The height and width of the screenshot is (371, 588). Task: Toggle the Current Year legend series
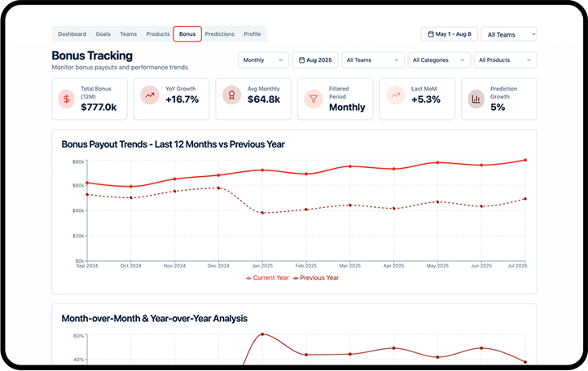tap(267, 278)
